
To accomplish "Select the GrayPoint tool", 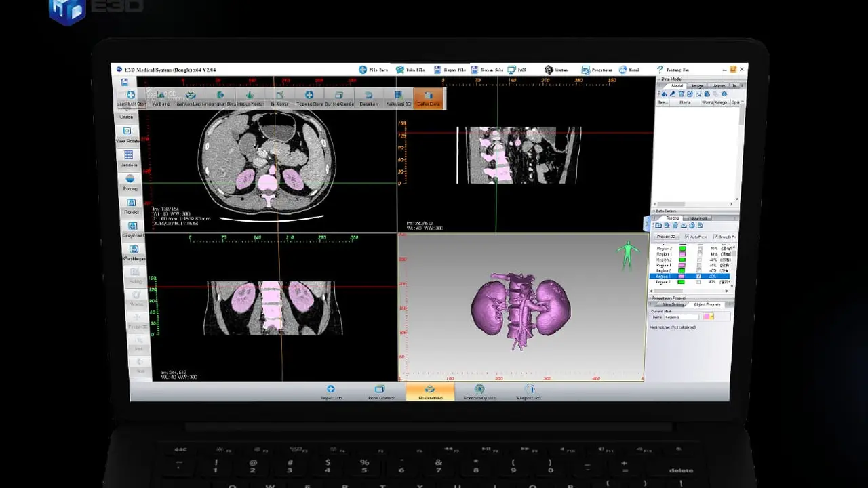I will [132, 230].
